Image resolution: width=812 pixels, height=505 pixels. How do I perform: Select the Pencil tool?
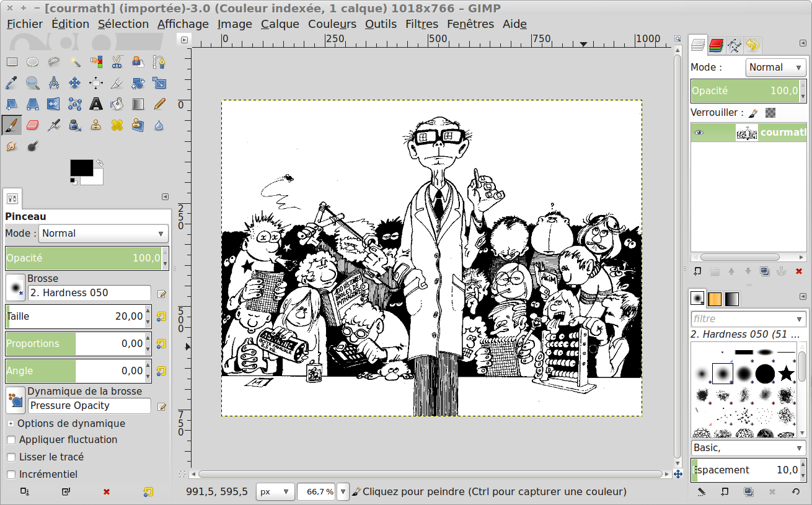click(x=159, y=104)
